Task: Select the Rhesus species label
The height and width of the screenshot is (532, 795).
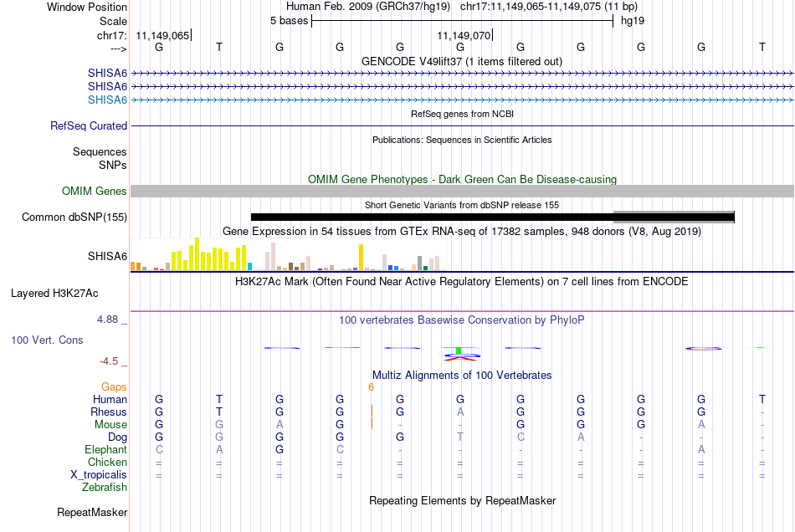Action: [x=109, y=412]
